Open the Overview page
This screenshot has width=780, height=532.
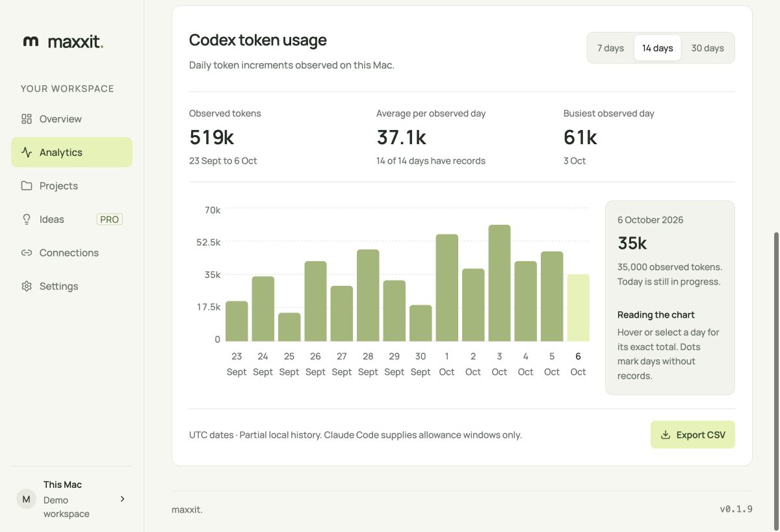pyautogui.click(x=71, y=119)
